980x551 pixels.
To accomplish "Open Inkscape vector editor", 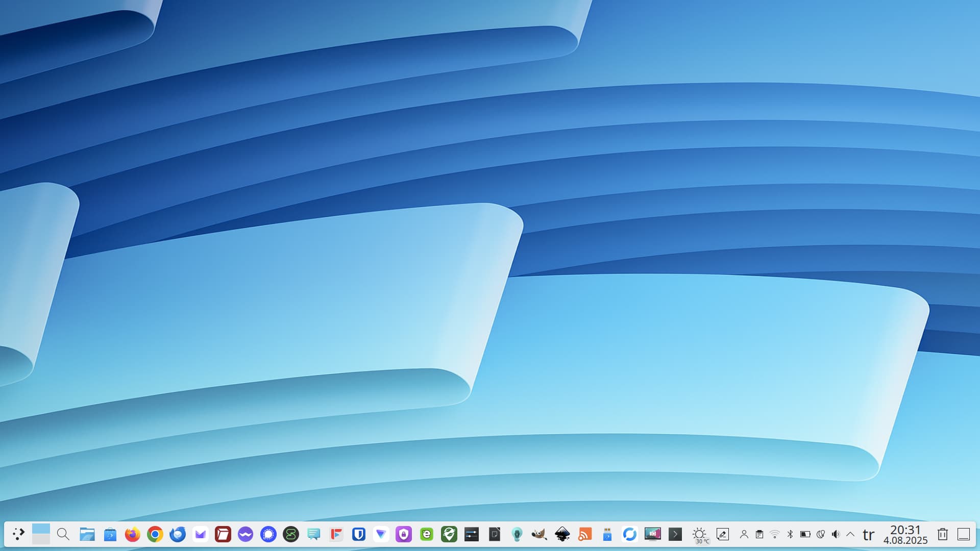I will pyautogui.click(x=562, y=534).
